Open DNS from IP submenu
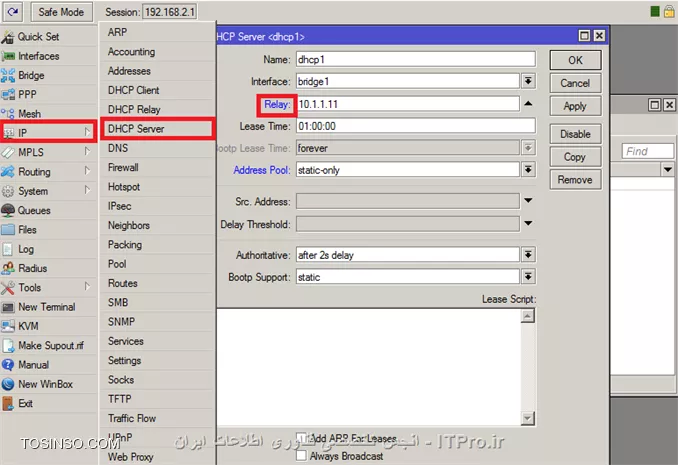678x465 pixels. [158, 148]
